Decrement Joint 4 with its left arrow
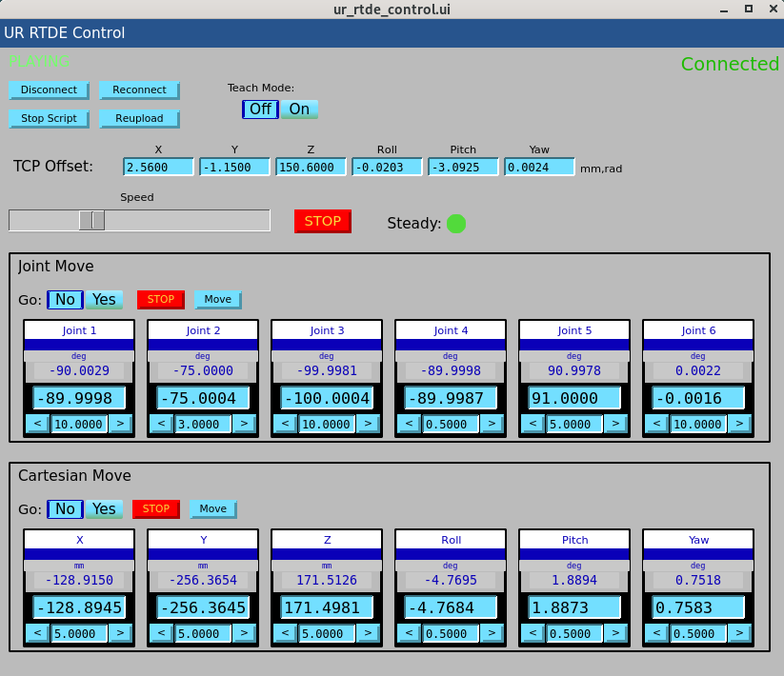 tap(409, 424)
